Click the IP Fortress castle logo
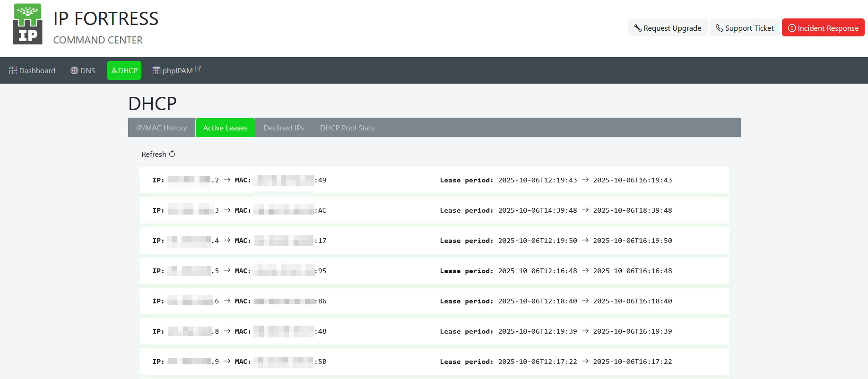 click(x=27, y=24)
